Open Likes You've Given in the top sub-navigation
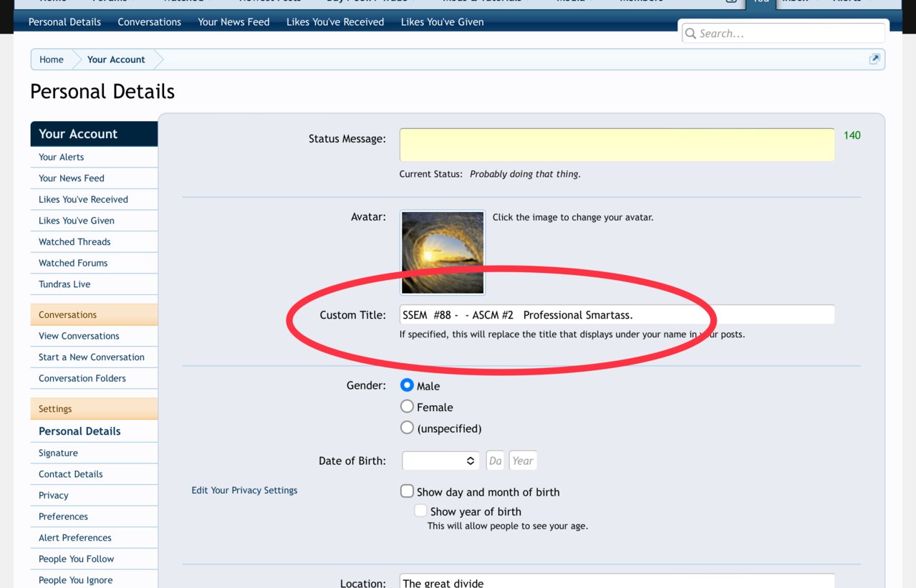This screenshot has height=588, width=916. coord(442,21)
